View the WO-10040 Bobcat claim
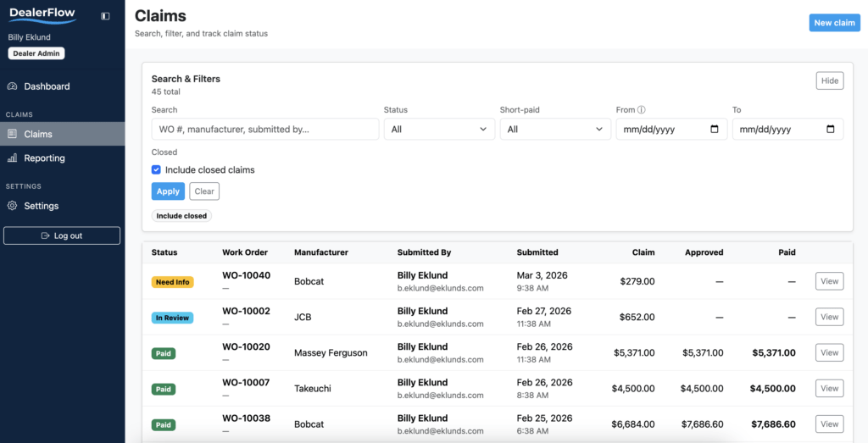The width and height of the screenshot is (868, 443). tap(828, 281)
